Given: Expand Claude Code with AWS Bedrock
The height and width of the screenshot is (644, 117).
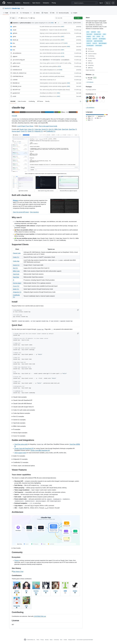Looking at the screenshot, I should pyautogui.click(x=22, y=403).
